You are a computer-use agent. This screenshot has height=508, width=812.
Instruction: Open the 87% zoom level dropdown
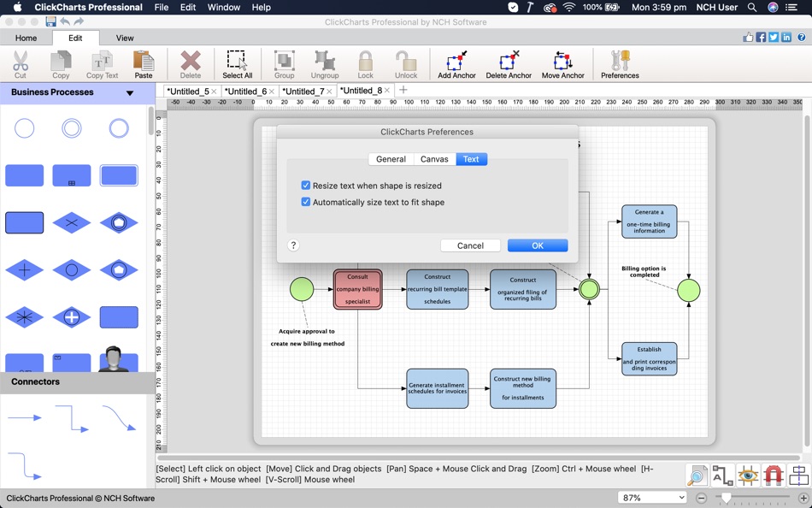point(652,498)
